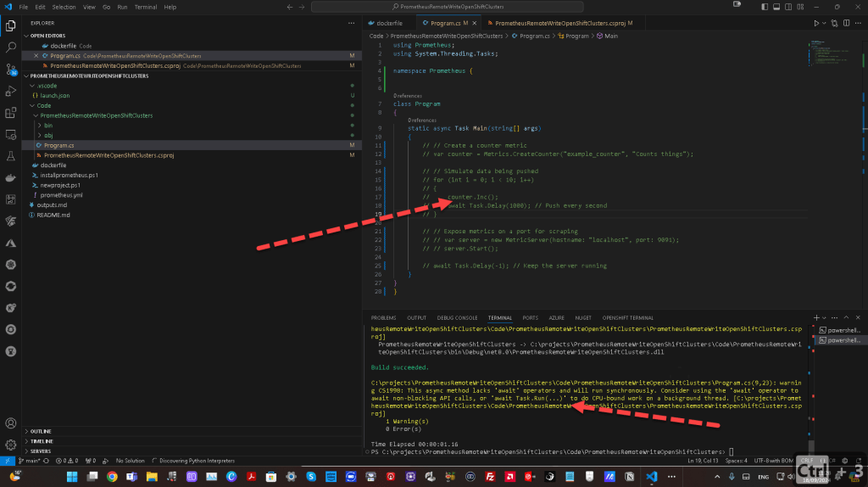Open Remote Explorer in activity bar
Viewport: 868px width, 487px height.
click(x=10, y=135)
